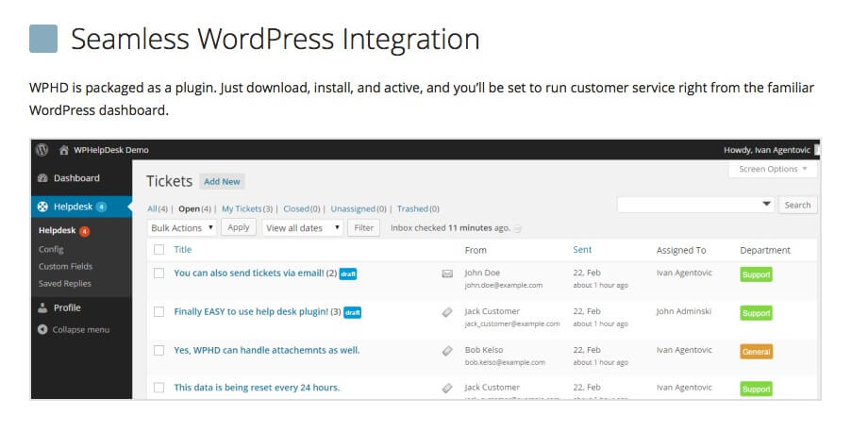Click john.doe@example.com email address
The image size is (868, 431).
click(504, 286)
